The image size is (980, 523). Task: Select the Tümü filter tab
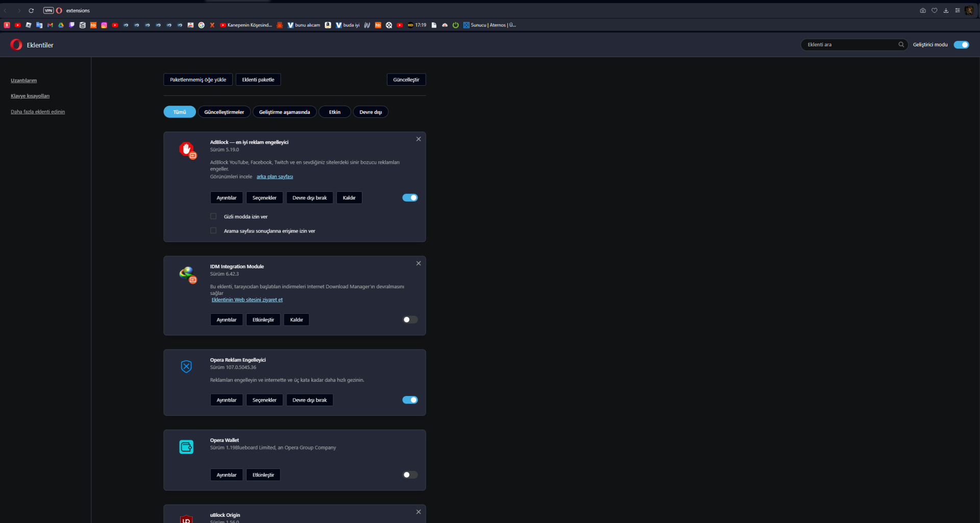[180, 112]
